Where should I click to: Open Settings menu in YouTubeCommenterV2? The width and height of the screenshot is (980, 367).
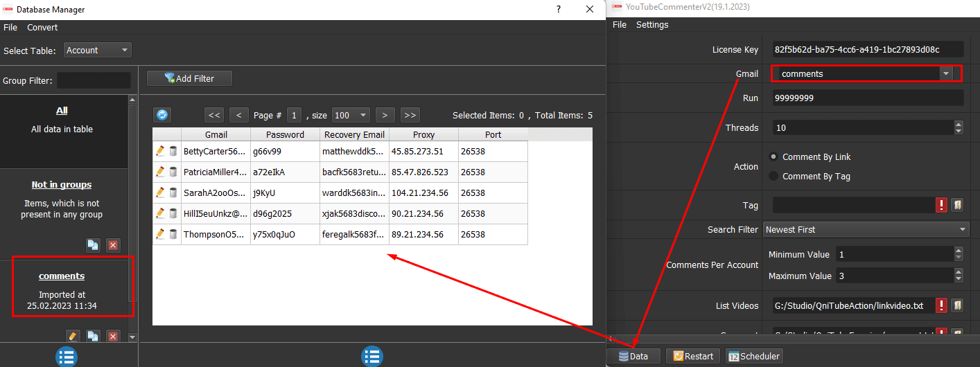tap(652, 24)
